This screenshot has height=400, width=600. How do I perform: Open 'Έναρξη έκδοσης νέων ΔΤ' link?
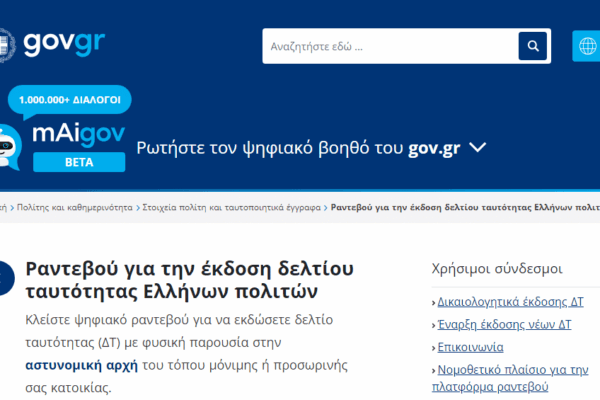[x=504, y=325]
